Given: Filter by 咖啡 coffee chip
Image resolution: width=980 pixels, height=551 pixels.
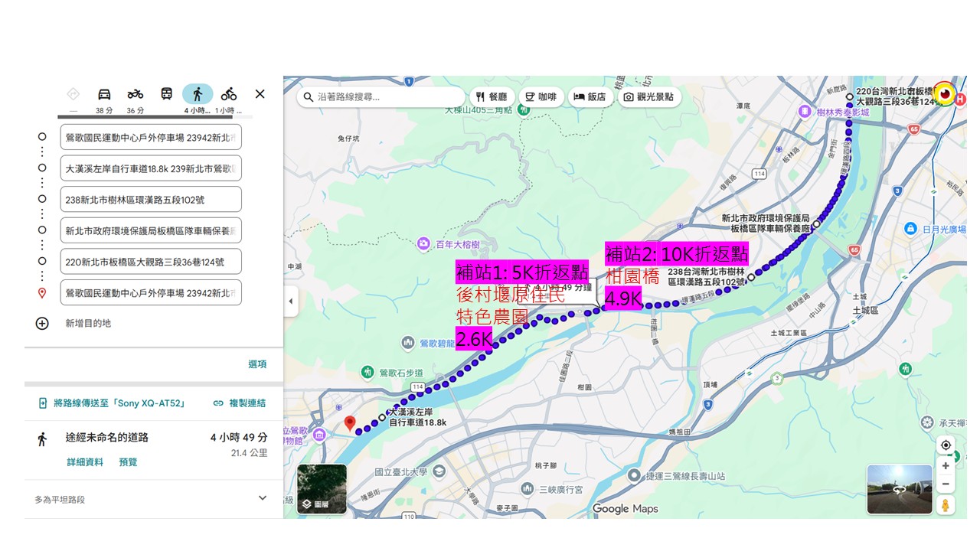Looking at the screenshot, I should [x=540, y=97].
